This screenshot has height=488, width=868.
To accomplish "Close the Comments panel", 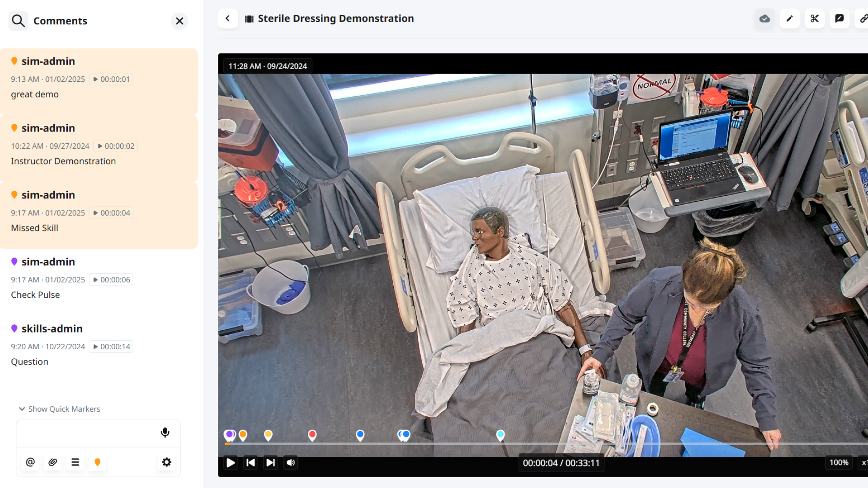I will [179, 21].
